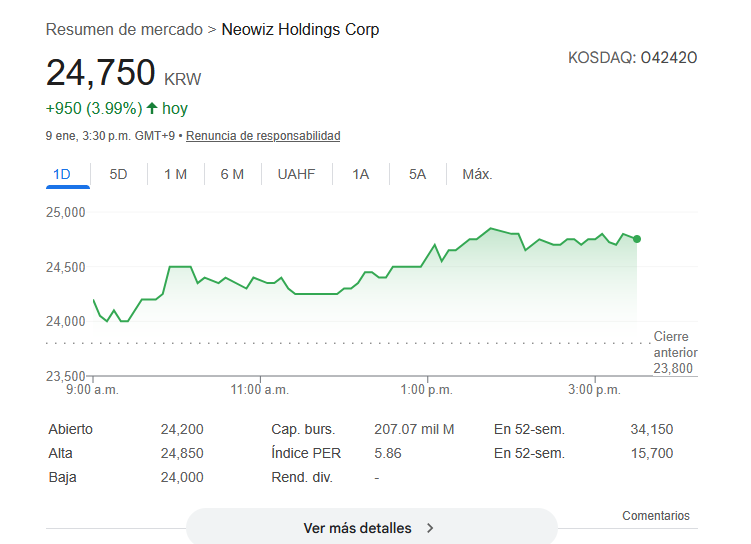Click the 3:00 p.m. axis label
This screenshot has width=751, height=544.
click(594, 390)
